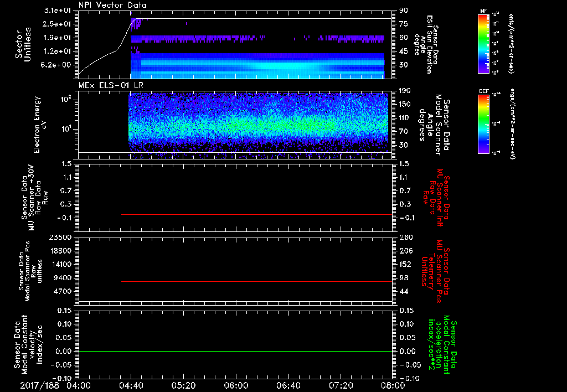The height and width of the screenshot is (392, 567).
Task: Click the red 'MU Scanner Pos Telemetry' label
Action: point(435,271)
